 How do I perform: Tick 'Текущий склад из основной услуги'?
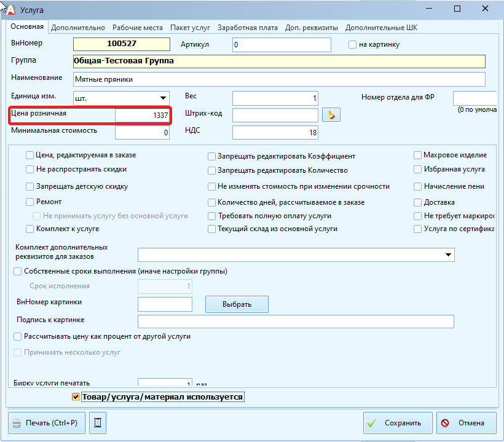pyautogui.click(x=211, y=229)
